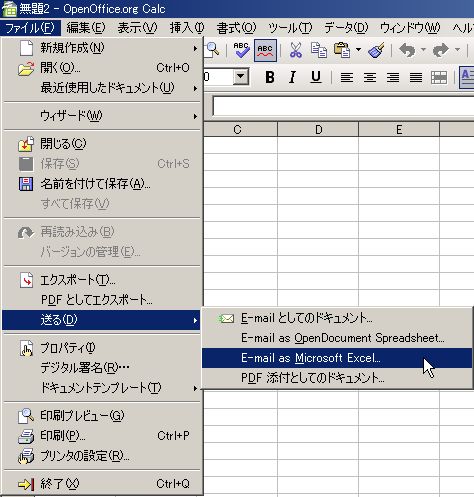Toggle Underline formatting

coord(316,77)
